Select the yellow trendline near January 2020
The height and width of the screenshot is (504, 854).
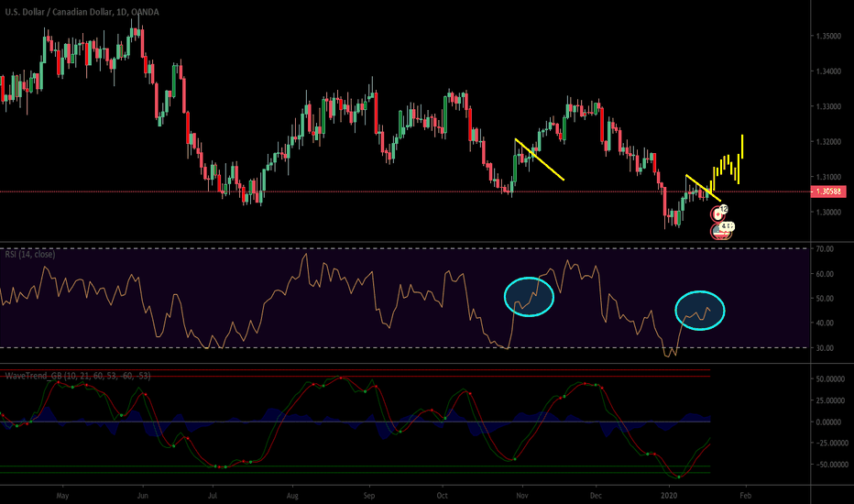coord(703,187)
